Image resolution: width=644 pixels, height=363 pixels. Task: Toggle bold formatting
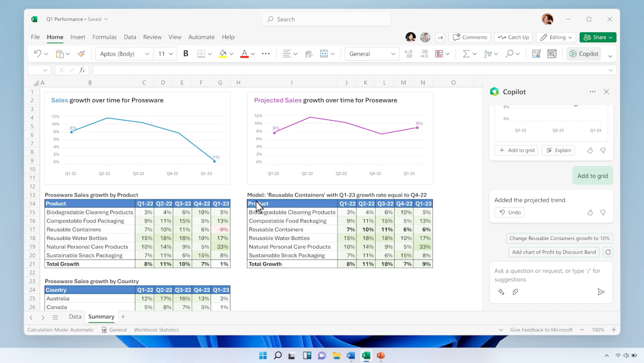point(185,54)
